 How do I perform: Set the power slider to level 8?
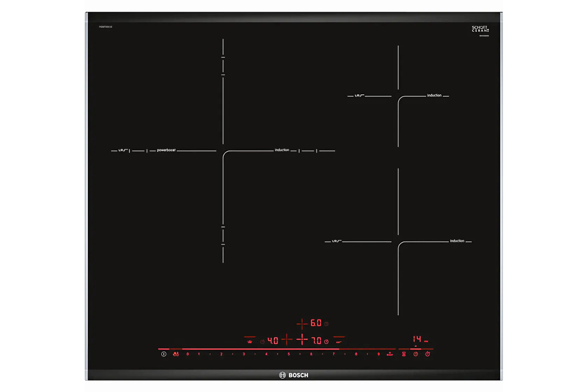click(356, 354)
